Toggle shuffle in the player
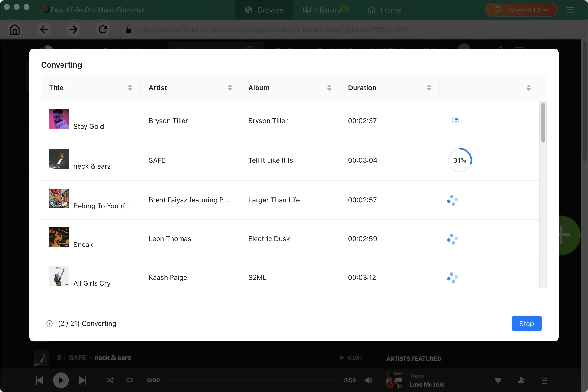Image resolution: width=588 pixels, height=392 pixels. click(110, 380)
